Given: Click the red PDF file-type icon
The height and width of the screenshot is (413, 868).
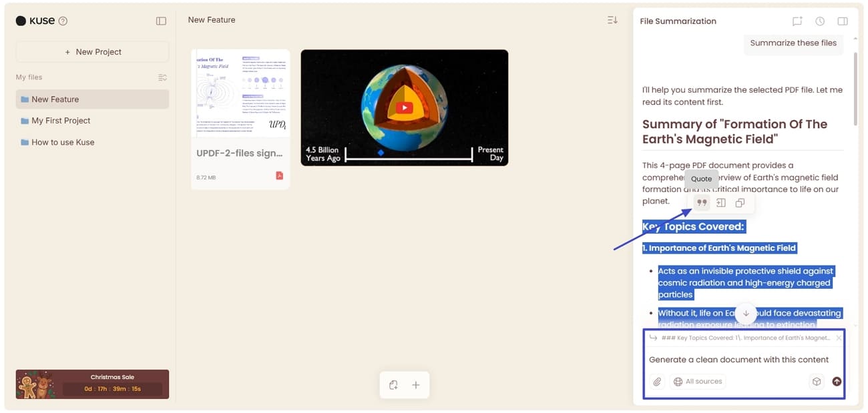Looking at the screenshot, I should tap(279, 175).
